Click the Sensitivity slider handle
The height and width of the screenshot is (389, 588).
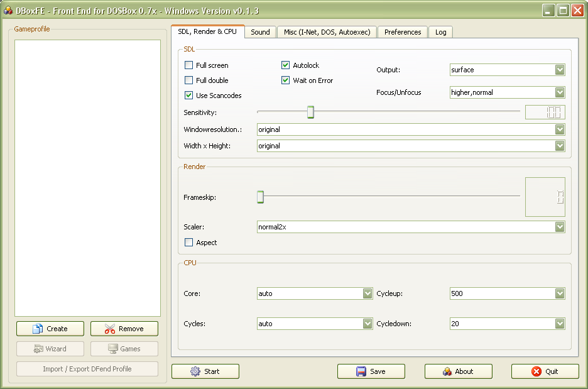pyautogui.click(x=310, y=112)
